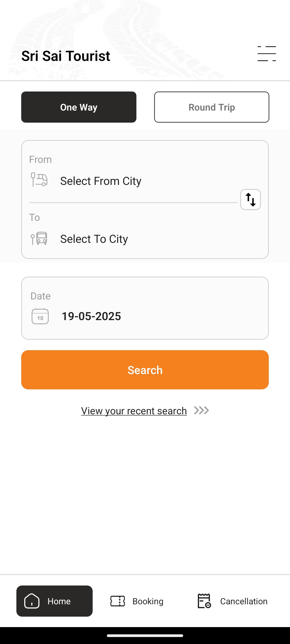
Task: Switch to Round Trip option
Action: point(212,107)
